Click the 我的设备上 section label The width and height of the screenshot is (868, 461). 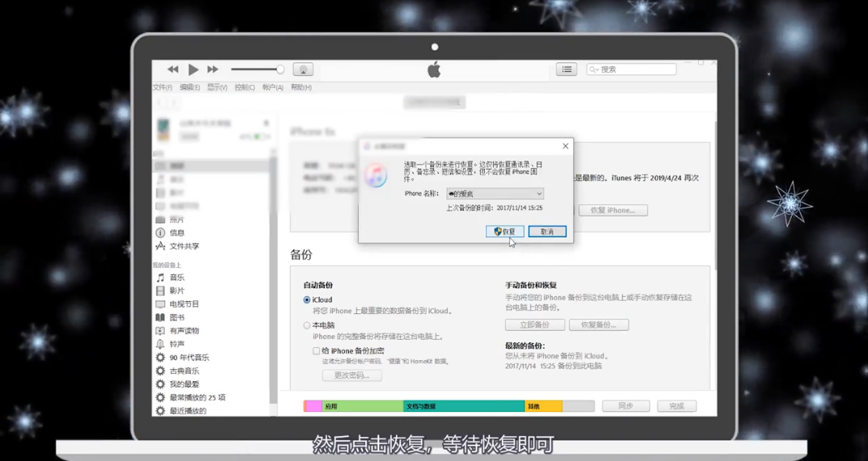[x=166, y=266]
